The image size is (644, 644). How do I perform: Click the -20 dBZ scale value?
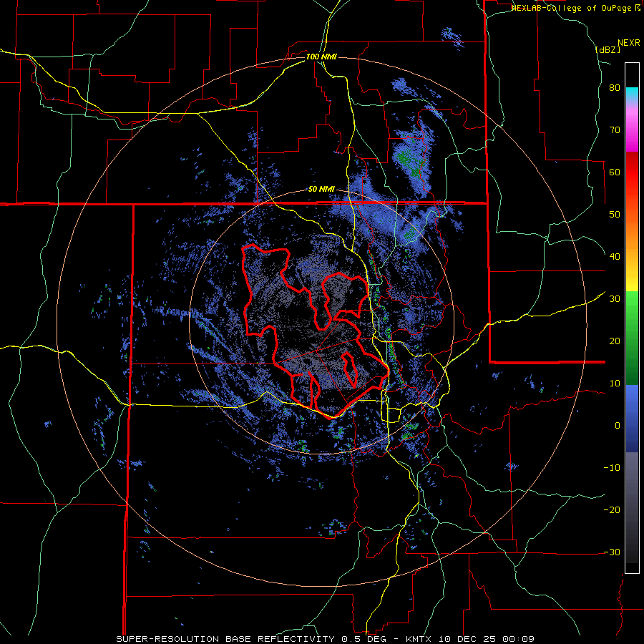pyautogui.click(x=612, y=510)
